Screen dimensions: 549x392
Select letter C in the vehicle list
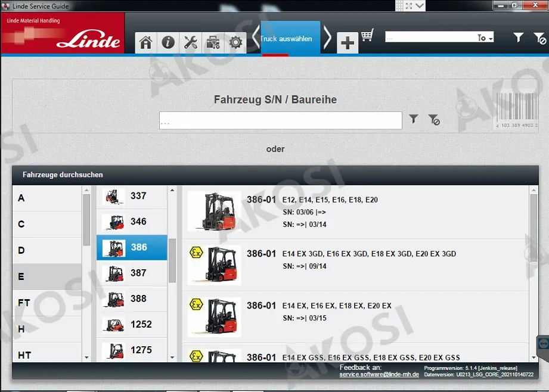47,225
